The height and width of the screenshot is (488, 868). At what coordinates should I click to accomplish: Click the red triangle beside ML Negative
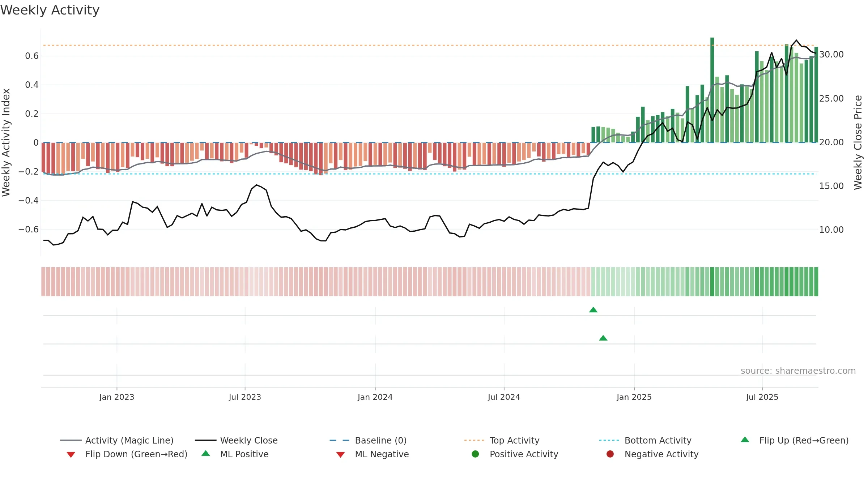340,455
